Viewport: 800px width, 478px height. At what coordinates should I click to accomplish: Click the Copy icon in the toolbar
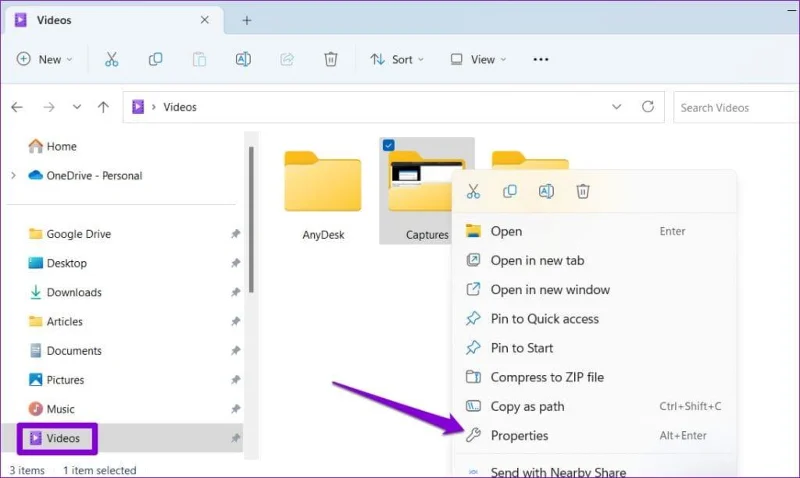coord(155,59)
